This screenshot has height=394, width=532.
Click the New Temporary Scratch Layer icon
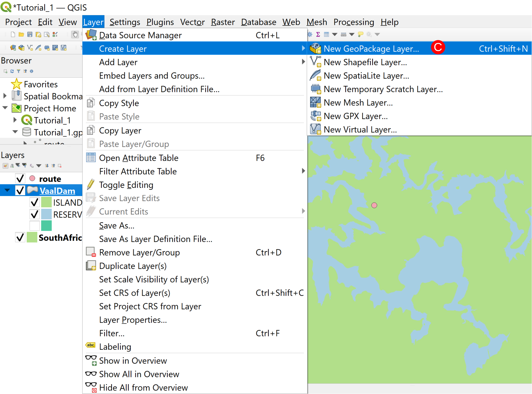pos(315,89)
